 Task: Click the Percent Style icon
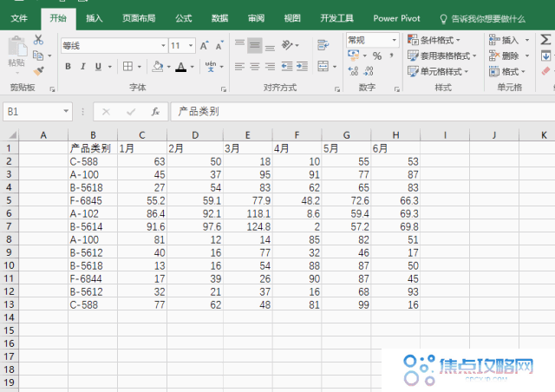(377, 56)
